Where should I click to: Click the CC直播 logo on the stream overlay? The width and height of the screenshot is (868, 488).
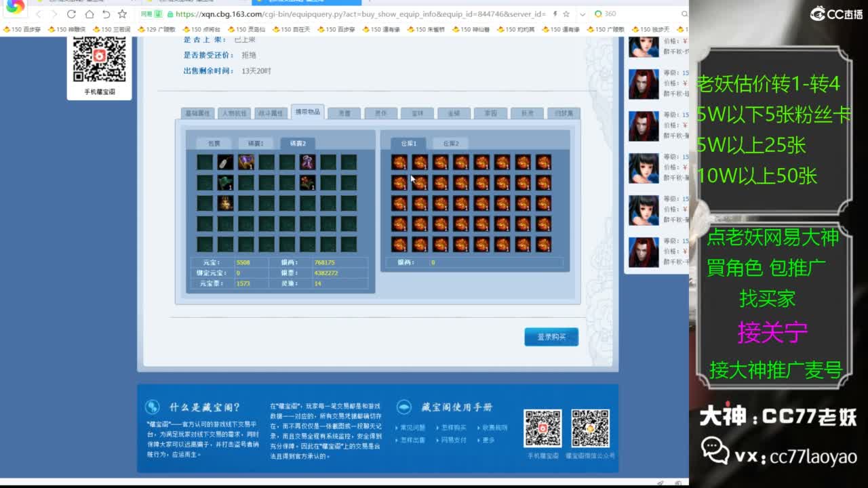pyautogui.click(x=836, y=14)
